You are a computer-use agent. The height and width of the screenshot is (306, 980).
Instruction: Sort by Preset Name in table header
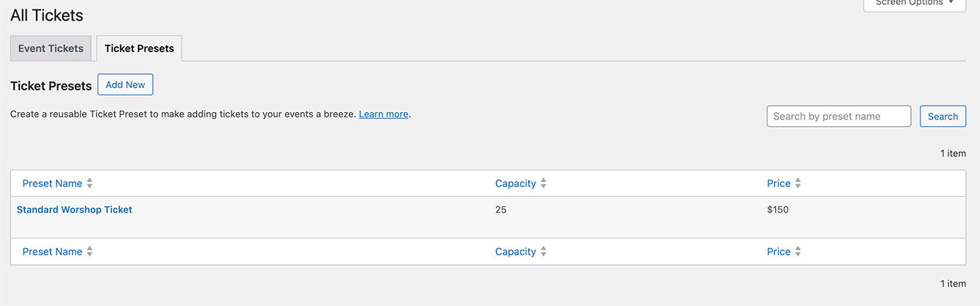pos(52,183)
